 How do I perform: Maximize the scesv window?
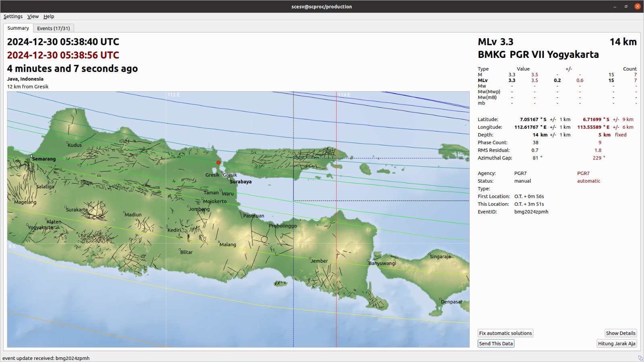626,6
